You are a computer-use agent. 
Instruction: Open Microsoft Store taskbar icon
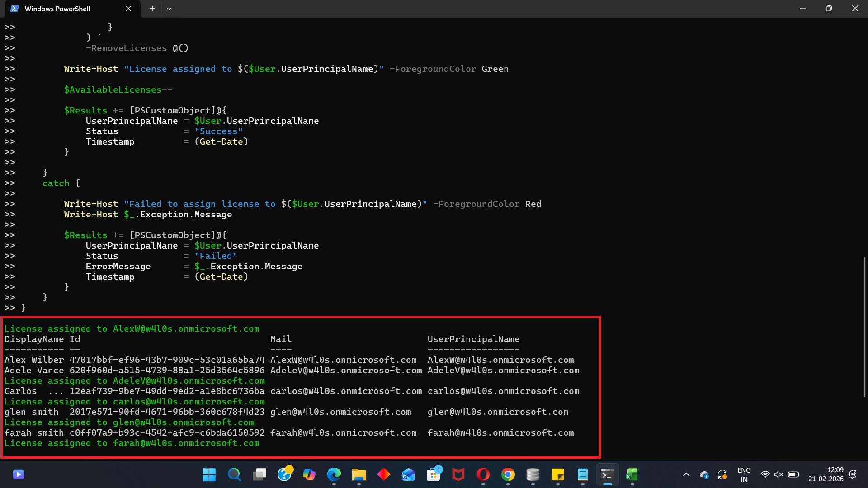[434, 474]
